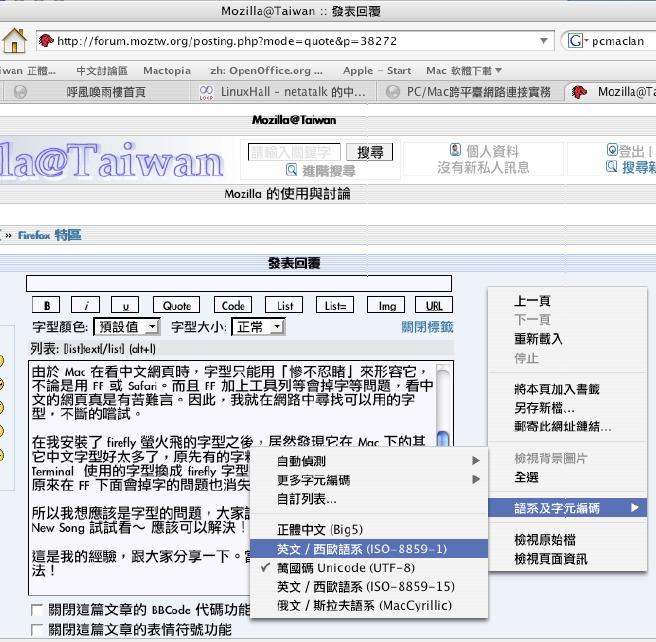This screenshot has height=642, width=656.
Task: Select 英文 / 西歐語系 (ISO-8859-1) encoding
Action: click(369, 549)
